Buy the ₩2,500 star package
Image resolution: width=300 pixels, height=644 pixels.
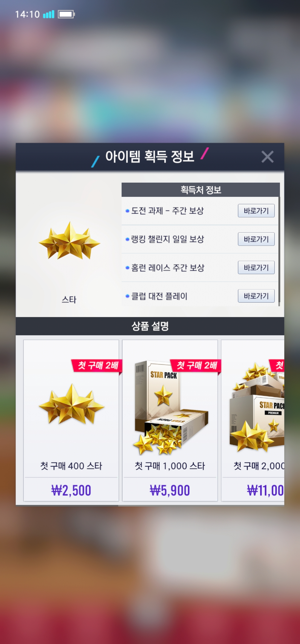click(x=71, y=490)
